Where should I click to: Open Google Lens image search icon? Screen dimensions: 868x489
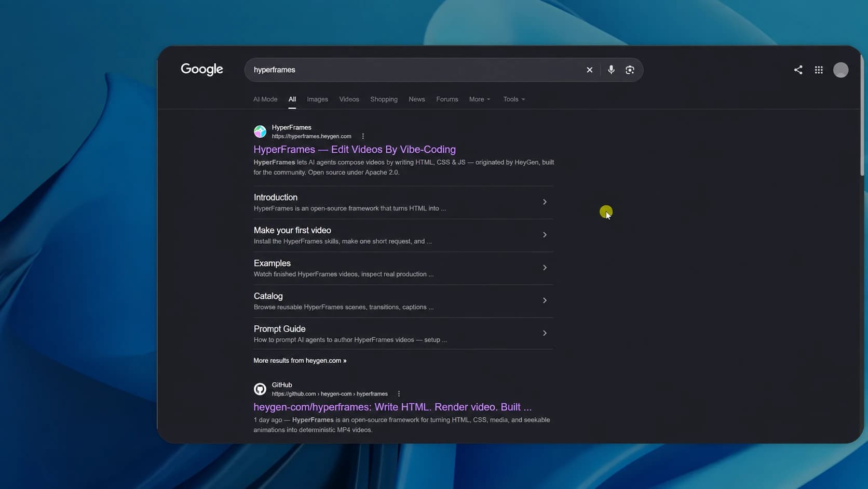click(x=630, y=70)
